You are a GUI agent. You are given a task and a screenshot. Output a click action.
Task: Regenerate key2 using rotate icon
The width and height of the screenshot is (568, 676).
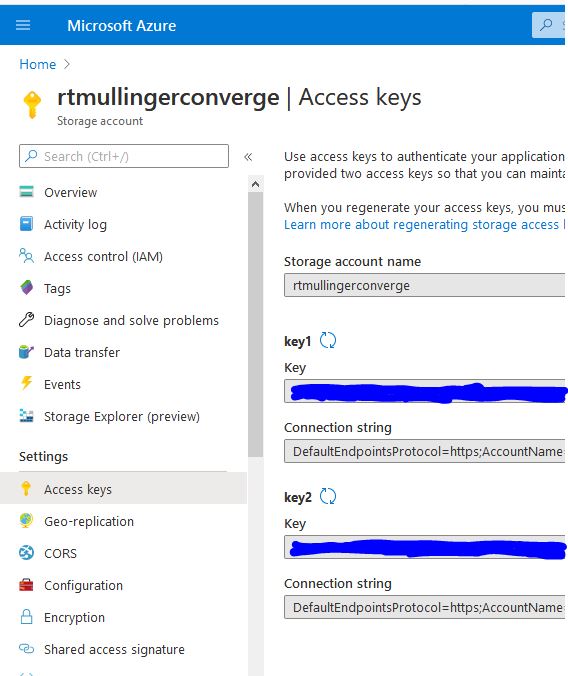click(328, 496)
